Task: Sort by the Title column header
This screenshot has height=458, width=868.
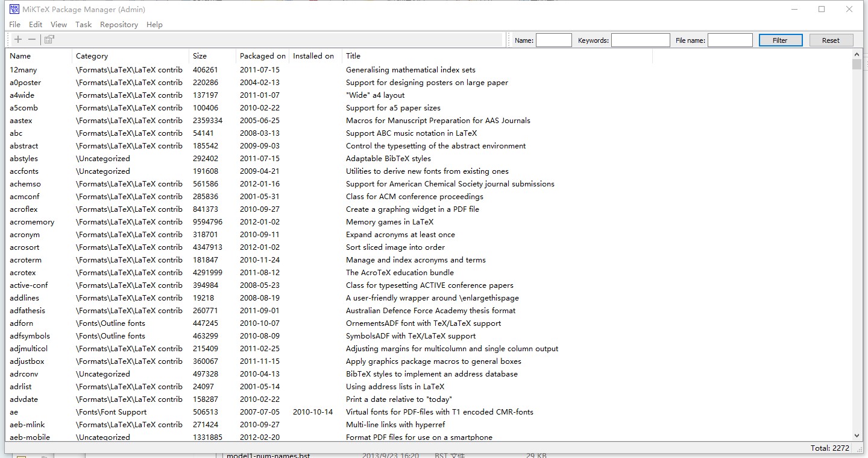Action: point(497,56)
